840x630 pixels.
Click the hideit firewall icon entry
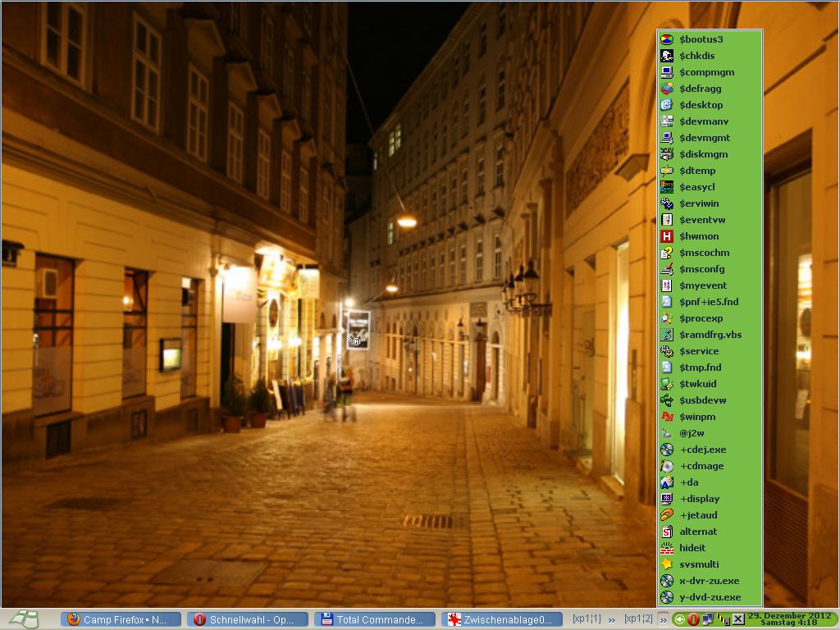[x=667, y=548]
